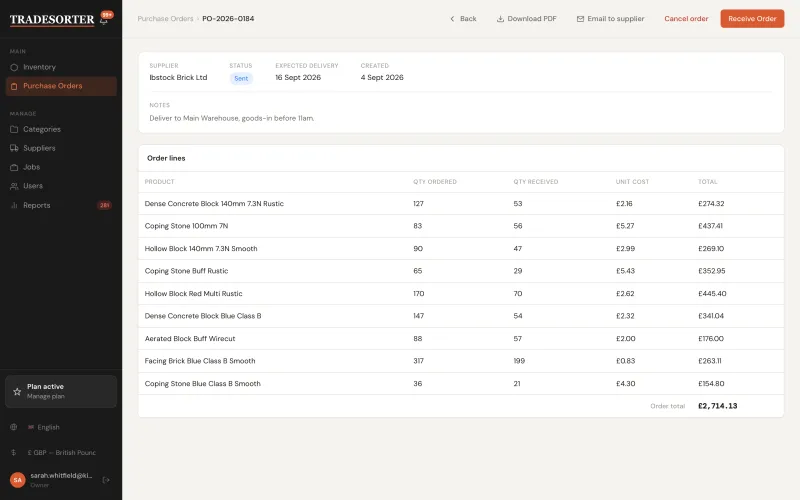Click the Cancel order link
This screenshot has height=500, width=800.
(686, 19)
